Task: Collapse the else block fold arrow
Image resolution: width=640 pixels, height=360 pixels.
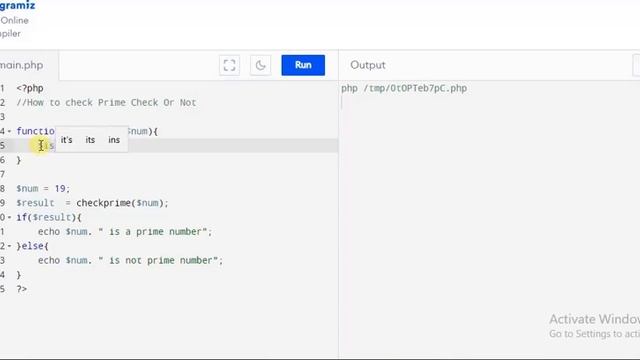Action: (9, 246)
